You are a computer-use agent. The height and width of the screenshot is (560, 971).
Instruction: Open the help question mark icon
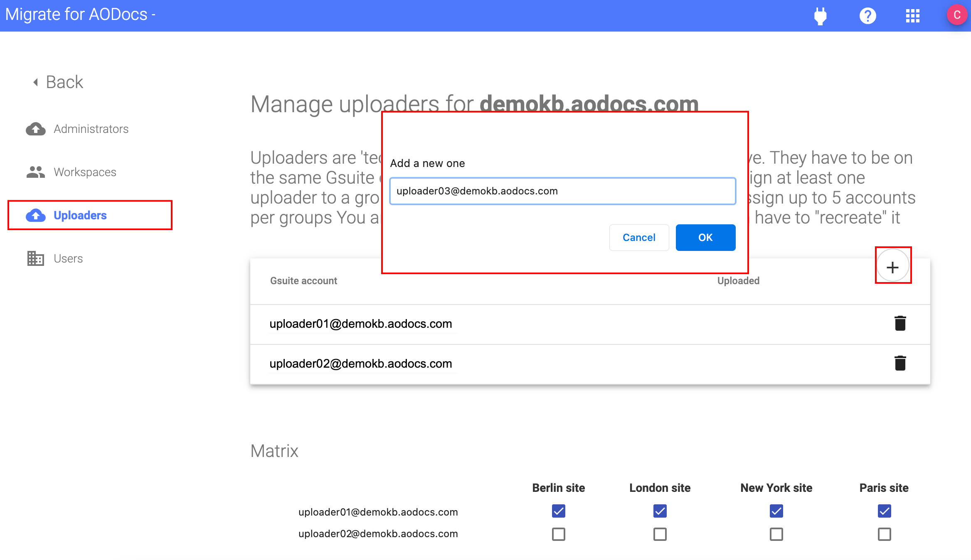click(867, 16)
